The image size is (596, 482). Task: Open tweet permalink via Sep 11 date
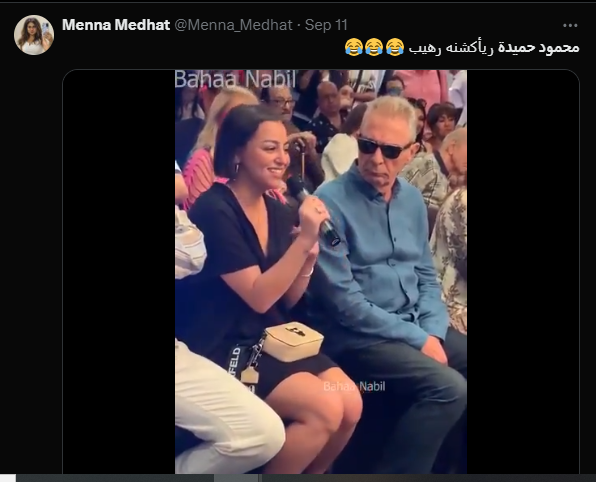(326, 25)
